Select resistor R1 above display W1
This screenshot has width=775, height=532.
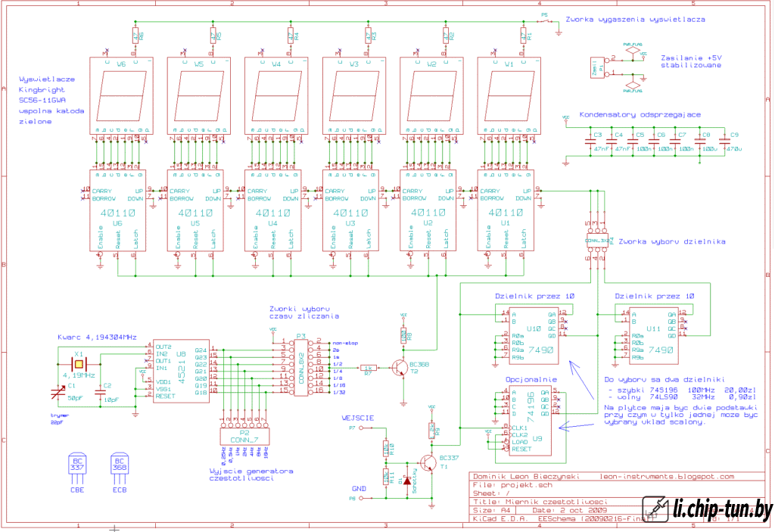[524, 36]
